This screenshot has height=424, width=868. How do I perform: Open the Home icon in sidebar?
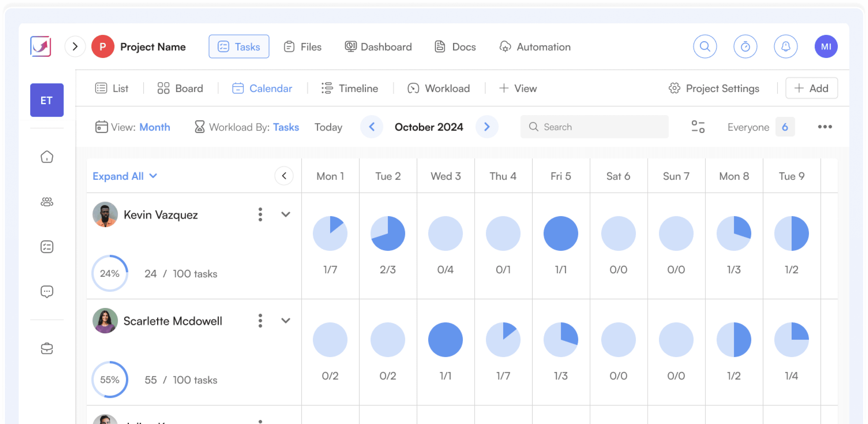47,157
